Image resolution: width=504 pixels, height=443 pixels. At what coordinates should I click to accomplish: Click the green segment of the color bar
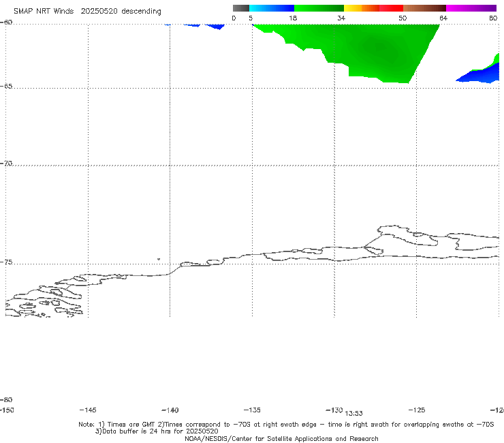[x=319, y=8]
